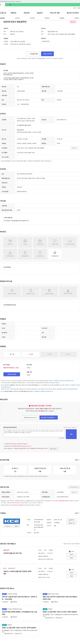The image size is (80, 644).
Task: Toggle 관심정보 등록 heart button
Action: [x=33, y=54]
